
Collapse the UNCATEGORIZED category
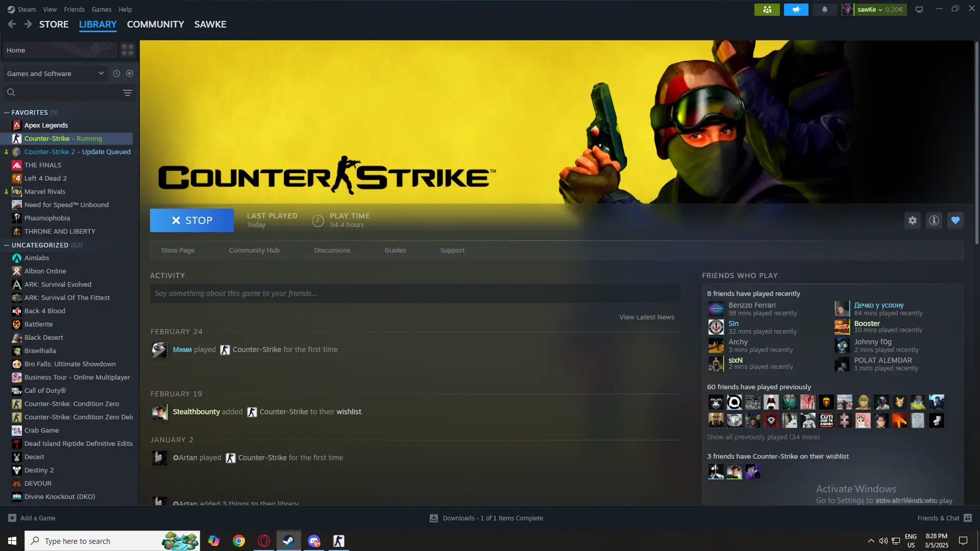coord(7,245)
